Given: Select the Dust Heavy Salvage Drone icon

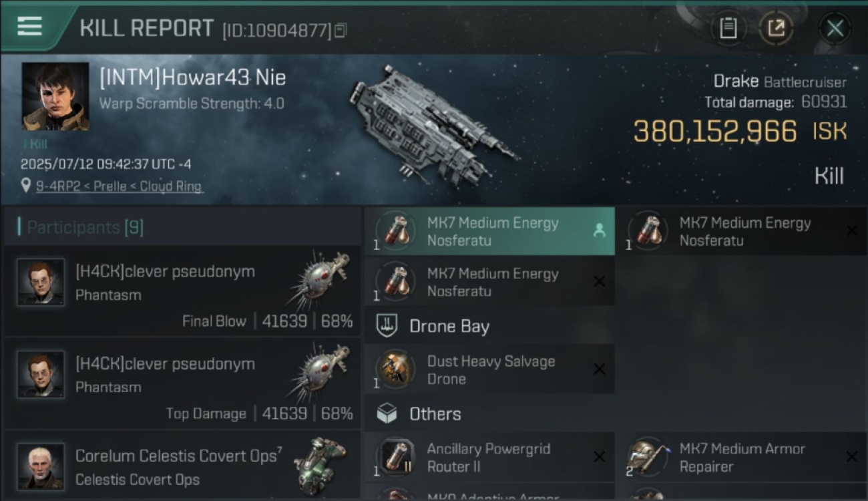Looking at the screenshot, I should click(395, 369).
